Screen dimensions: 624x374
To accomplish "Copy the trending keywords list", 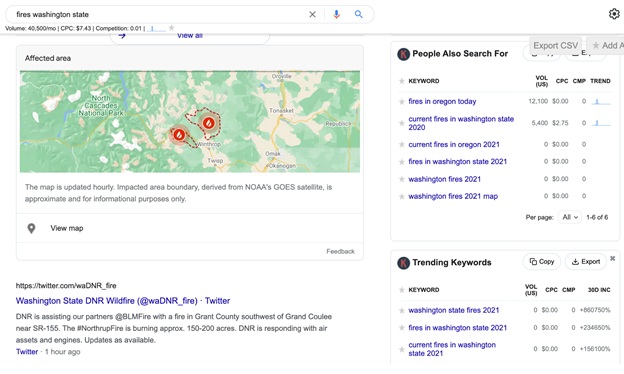I will [x=542, y=262].
